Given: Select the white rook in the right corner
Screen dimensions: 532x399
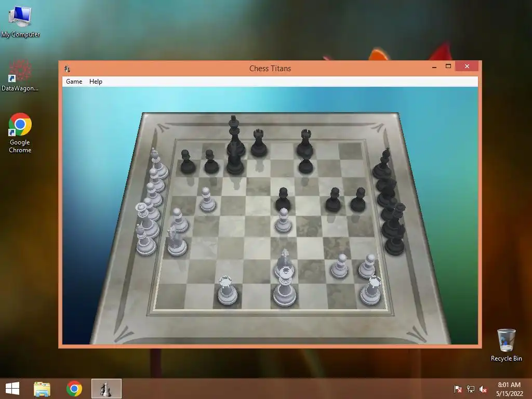Looking at the screenshot, I should click(371, 290).
